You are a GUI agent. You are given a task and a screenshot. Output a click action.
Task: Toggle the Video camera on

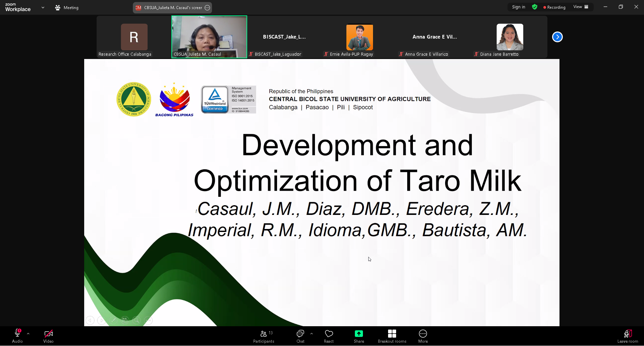click(48, 336)
